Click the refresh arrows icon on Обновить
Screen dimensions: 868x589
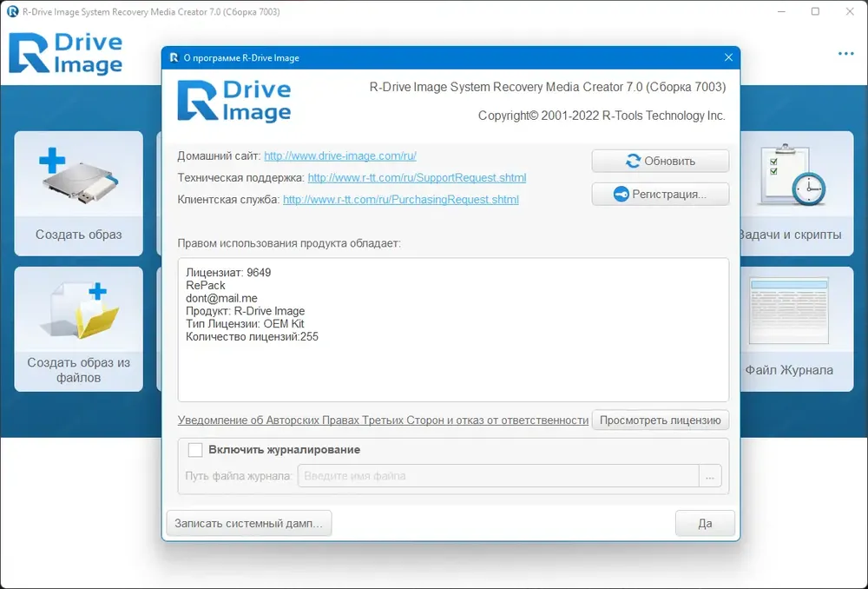point(633,162)
